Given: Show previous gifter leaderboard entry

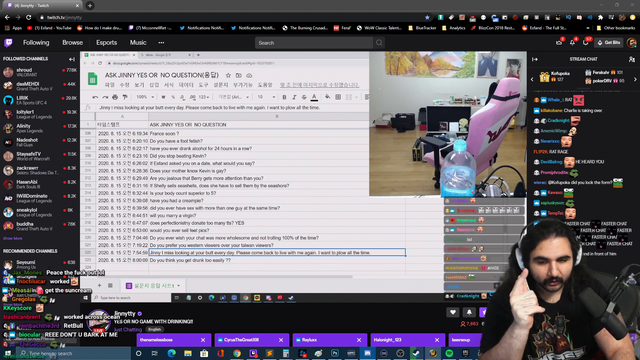Looking at the screenshot, I should (532, 79).
